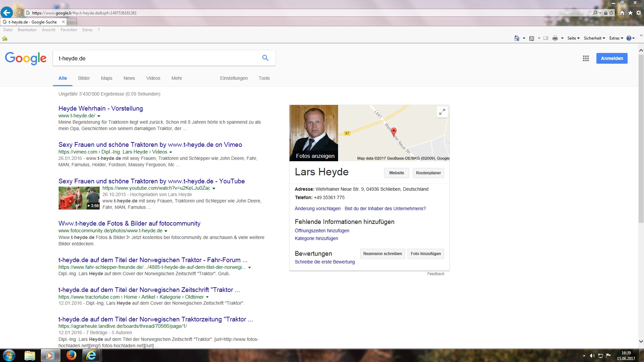The image size is (644, 362).
Task: Close the t-heyde.de Google-Suche tab
Action: point(63,22)
